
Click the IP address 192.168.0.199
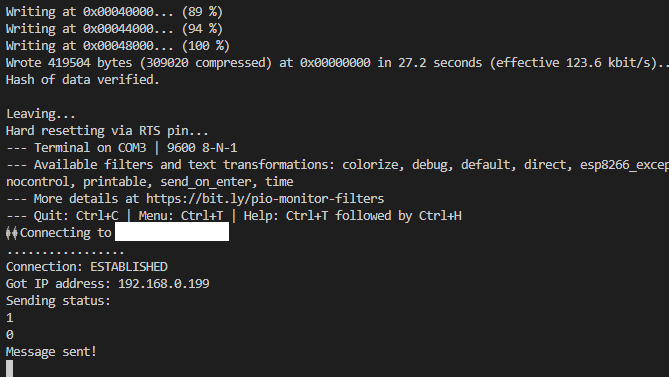click(163, 284)
